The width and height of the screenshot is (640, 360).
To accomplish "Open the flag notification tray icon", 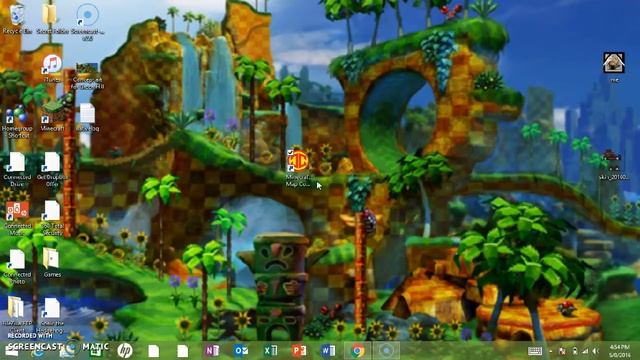I will 562,351.
